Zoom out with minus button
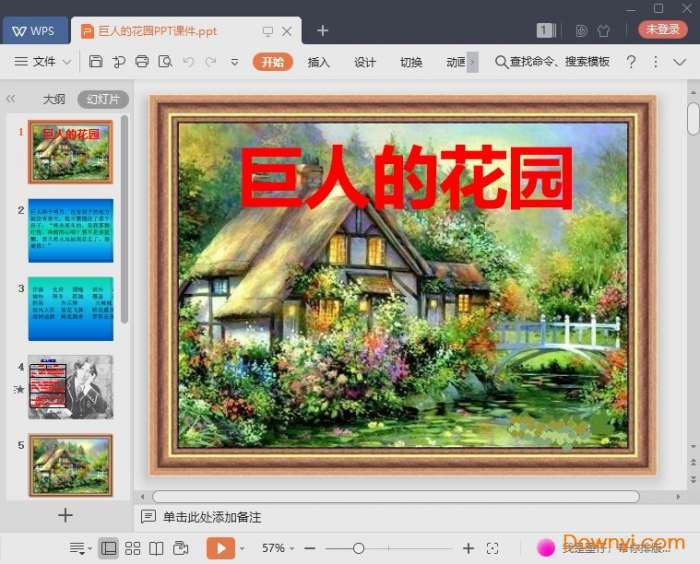 point(310,548)
